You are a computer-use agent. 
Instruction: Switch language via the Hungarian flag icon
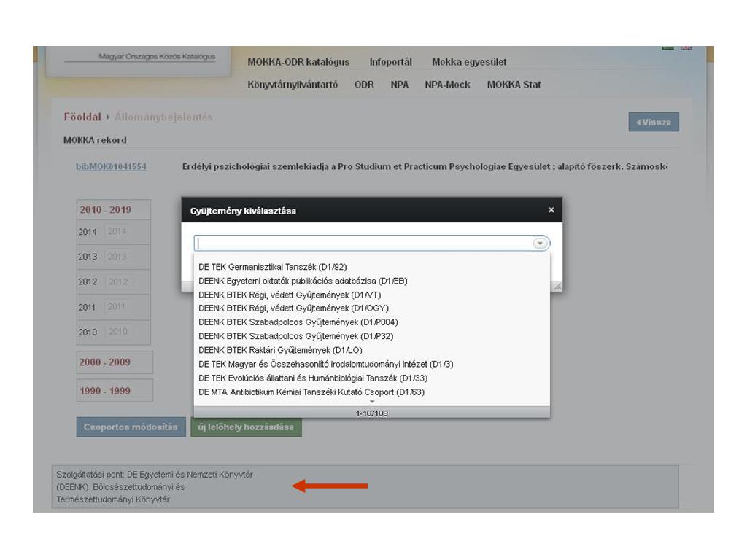667,47
